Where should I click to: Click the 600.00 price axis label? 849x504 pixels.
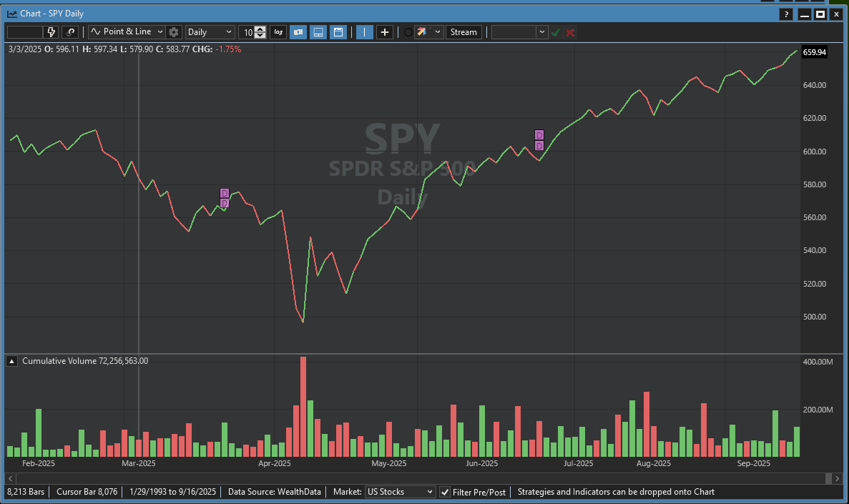pos(815,152)
